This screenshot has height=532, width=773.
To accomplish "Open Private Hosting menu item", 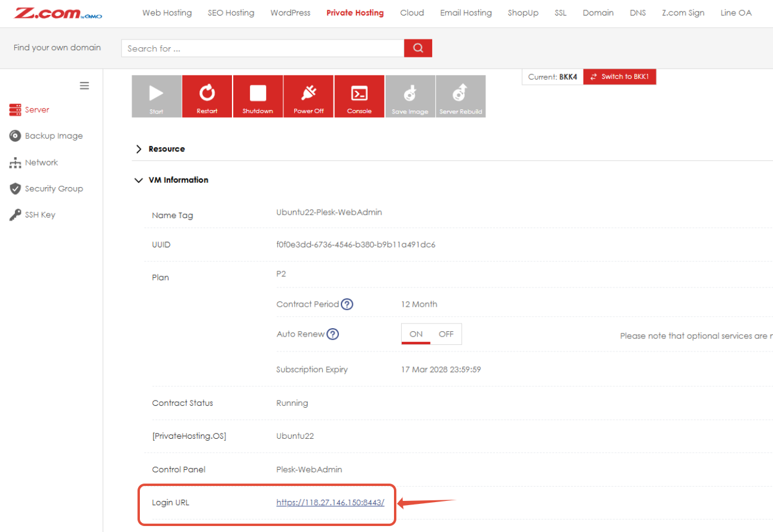I will pos(355,13).
